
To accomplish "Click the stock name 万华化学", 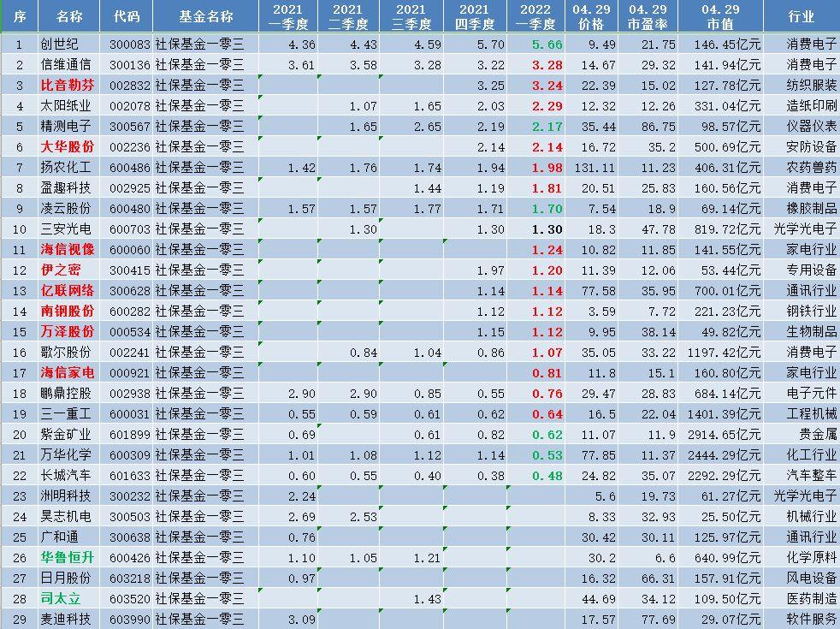I will coord(66,455).
